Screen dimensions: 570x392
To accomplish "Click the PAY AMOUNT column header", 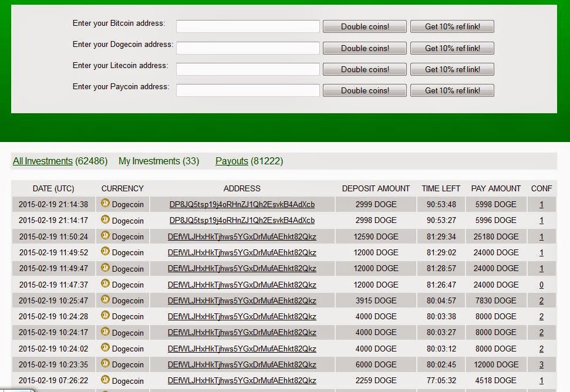I will [496, 188].
